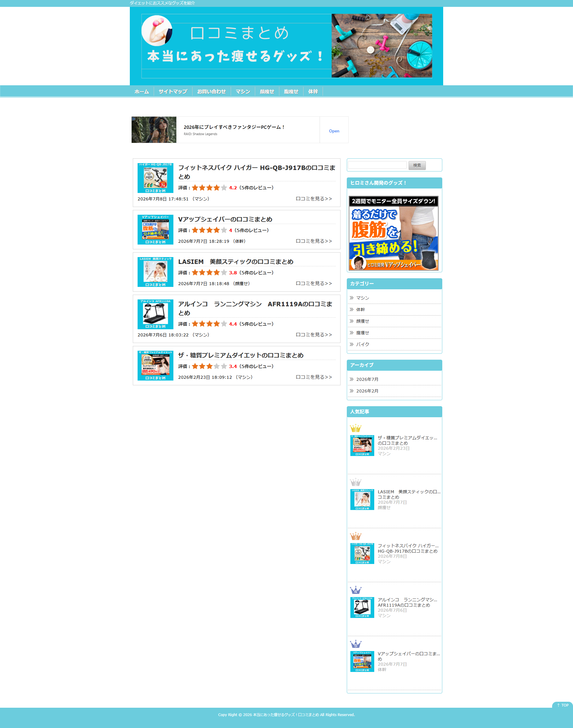This screenshot has height=728, width=573.
Task: Click 口コミを見る>> for the ハイガー bike post
Action: coord(314,199)
